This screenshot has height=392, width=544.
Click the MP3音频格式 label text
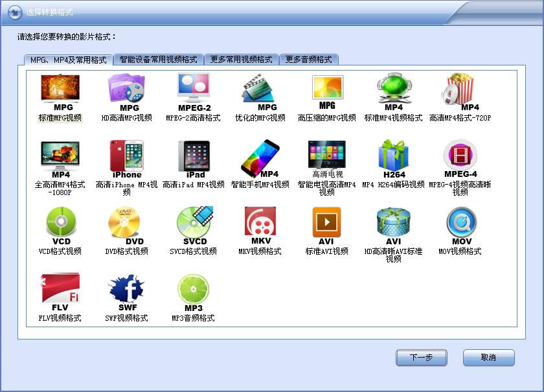point(193,318)
